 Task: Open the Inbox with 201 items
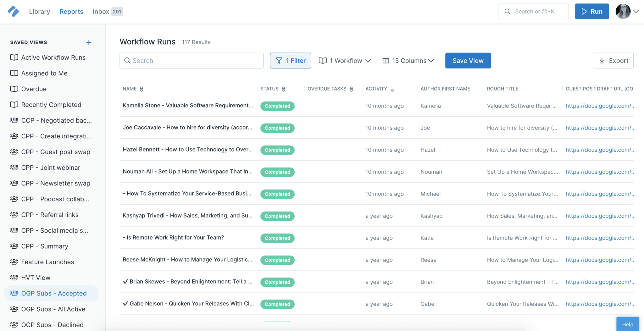pos(101,11)
